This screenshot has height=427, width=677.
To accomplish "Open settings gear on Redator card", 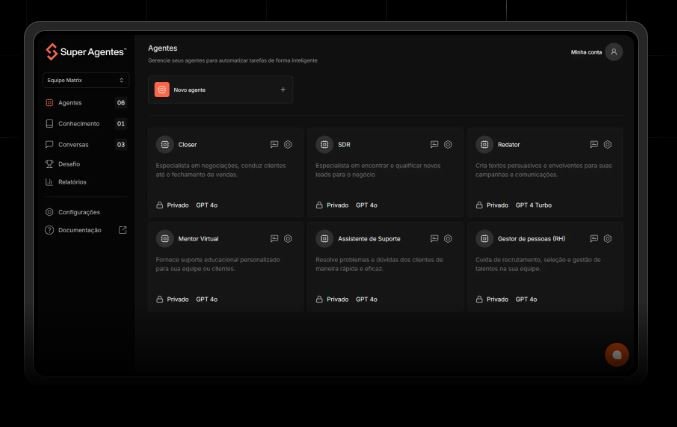I will pyautogui.click(x=608, y=144).
